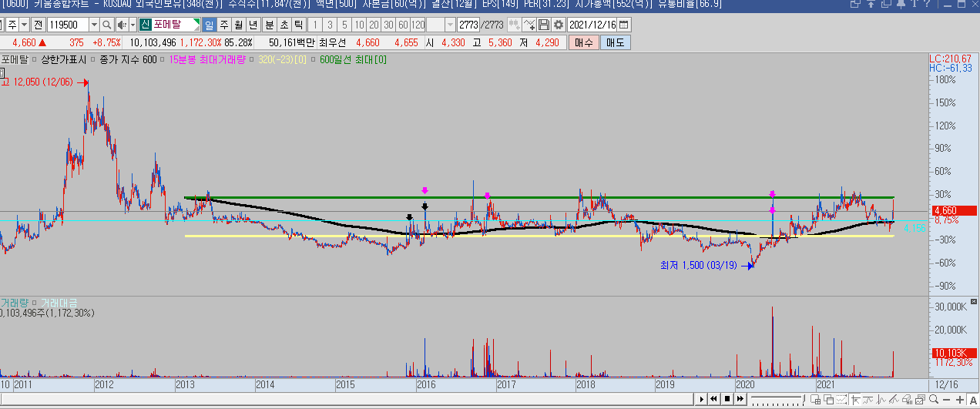This screenshot has width=980, height=409.
Task: Click the plus zoom-in icon at bottom
Action: [x=960, y=399]
